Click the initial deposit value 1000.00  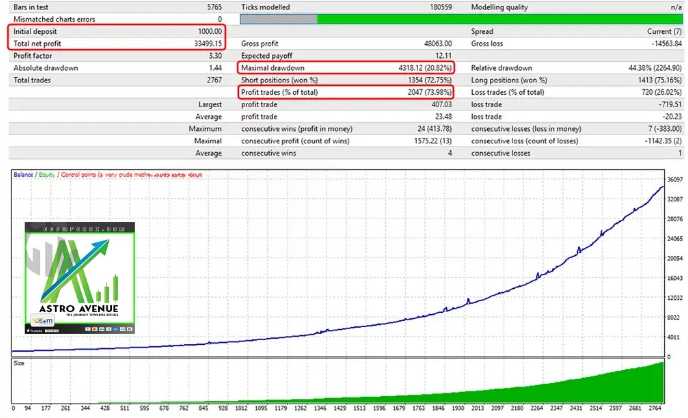210,32
